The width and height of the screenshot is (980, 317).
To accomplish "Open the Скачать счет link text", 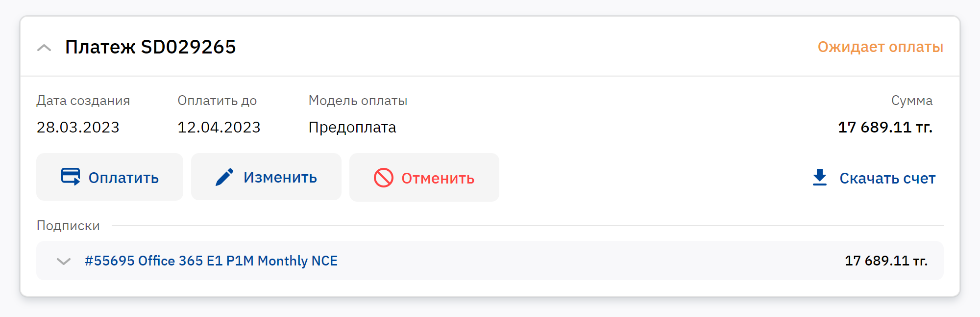I will (x=887, y=178).
